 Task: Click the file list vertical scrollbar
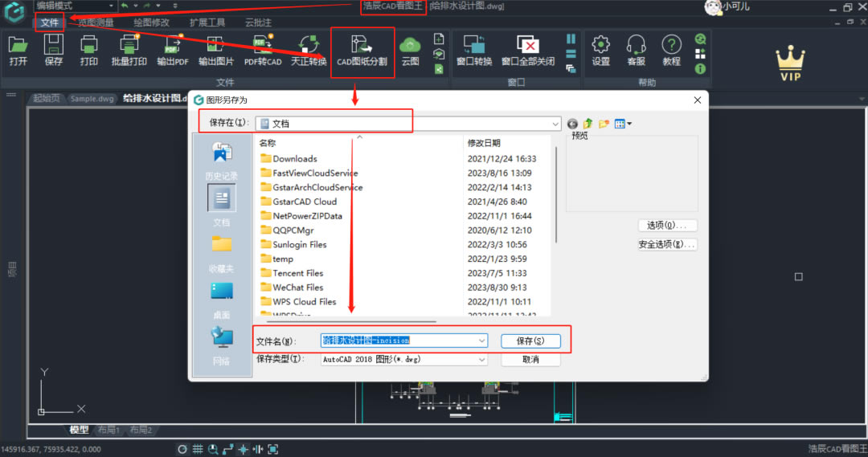point(556,193)
